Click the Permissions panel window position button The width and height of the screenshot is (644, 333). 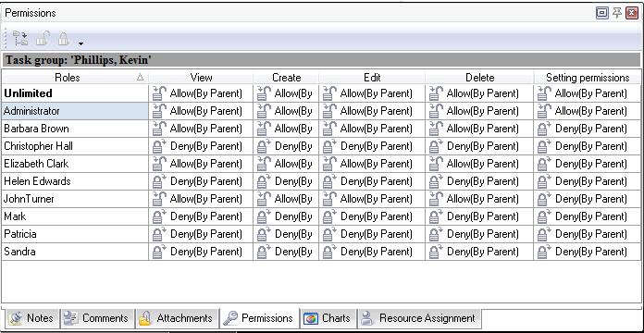pos(601,13)
